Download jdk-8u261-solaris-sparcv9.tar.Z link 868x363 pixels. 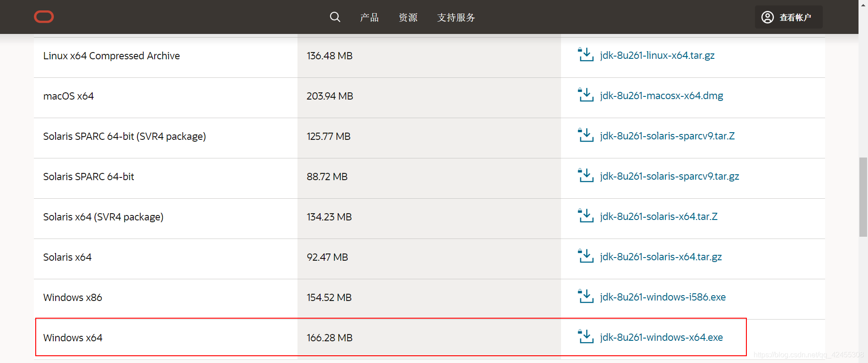[667, 136]
